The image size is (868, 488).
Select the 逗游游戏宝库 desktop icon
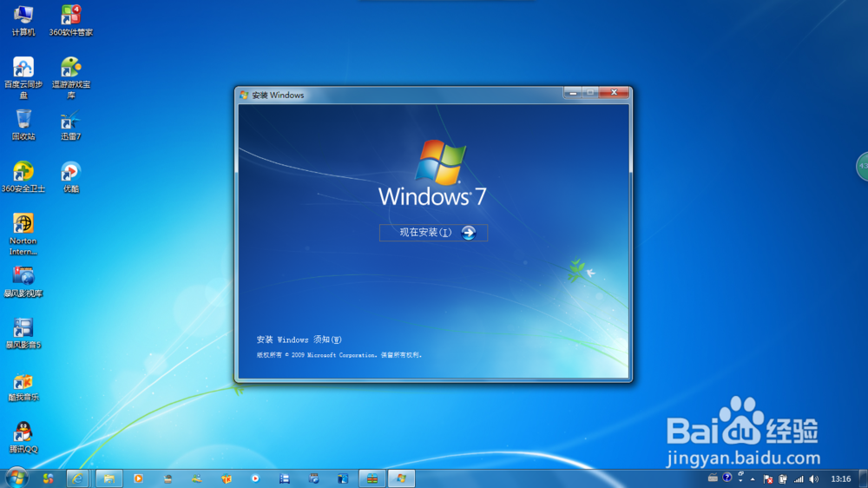point(71,77)
